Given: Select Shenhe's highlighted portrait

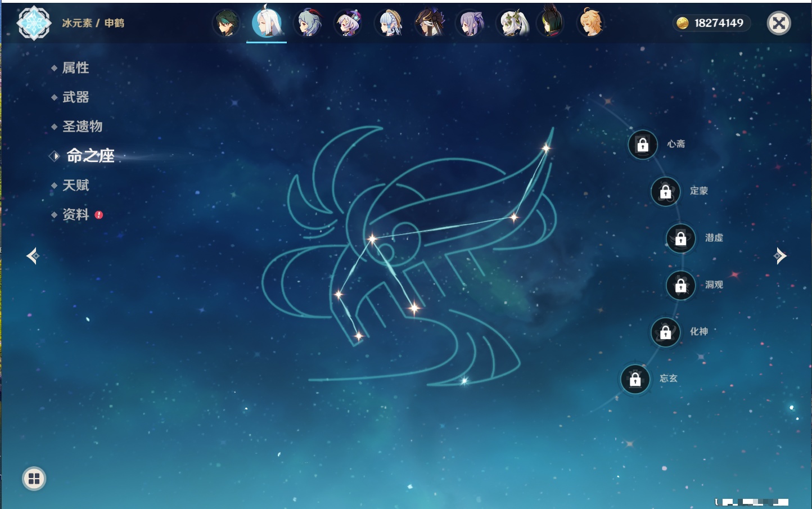Looking at the screenshot, I should 267,22.
